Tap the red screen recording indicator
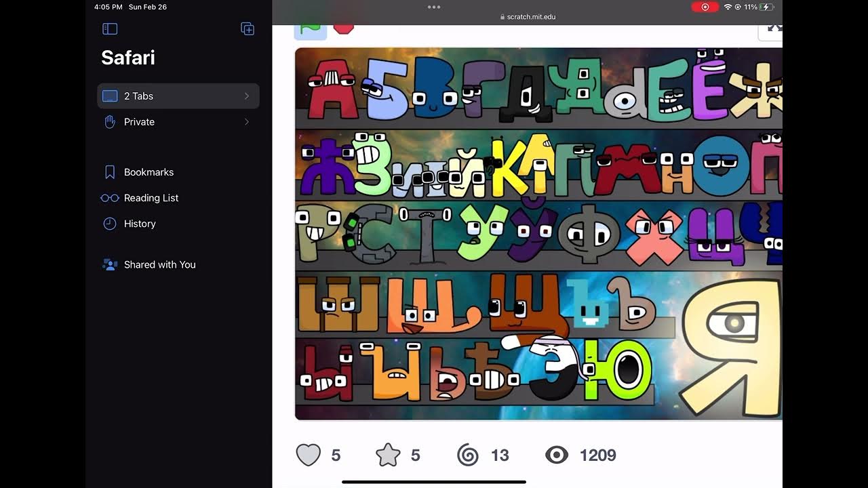This screenshot has width=868, height=488. point(705,7)
